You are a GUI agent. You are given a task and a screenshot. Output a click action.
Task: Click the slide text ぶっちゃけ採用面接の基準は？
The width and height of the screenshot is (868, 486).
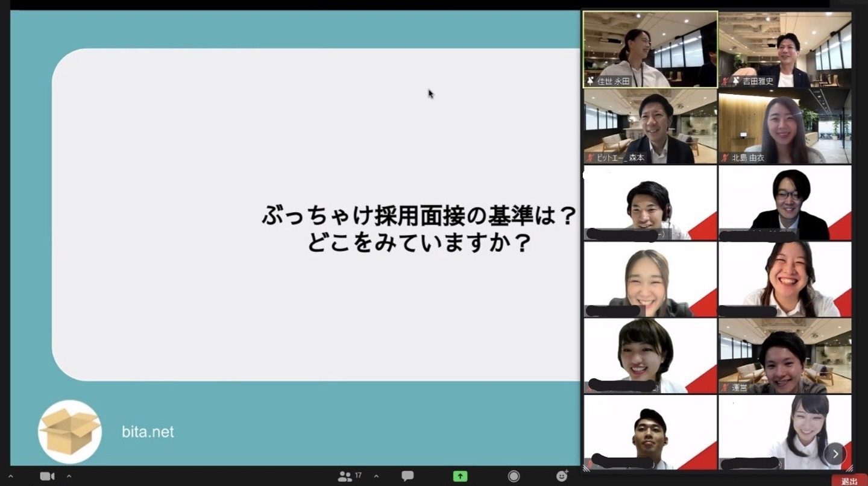click(420, 216)
